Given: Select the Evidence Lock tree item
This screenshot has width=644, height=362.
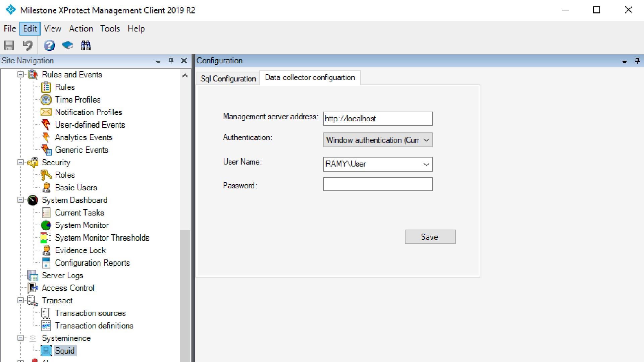Looking at the screenshot, I should tap(80, 250).
